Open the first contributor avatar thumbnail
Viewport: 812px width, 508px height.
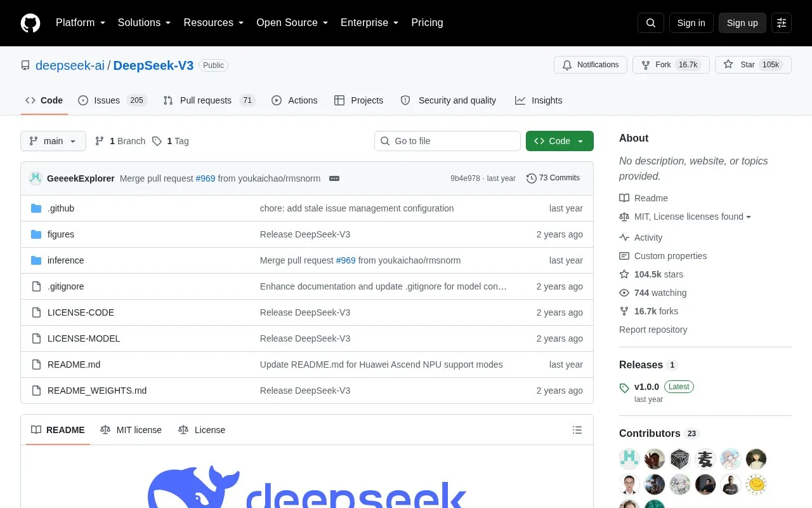[x=629, y=458]
